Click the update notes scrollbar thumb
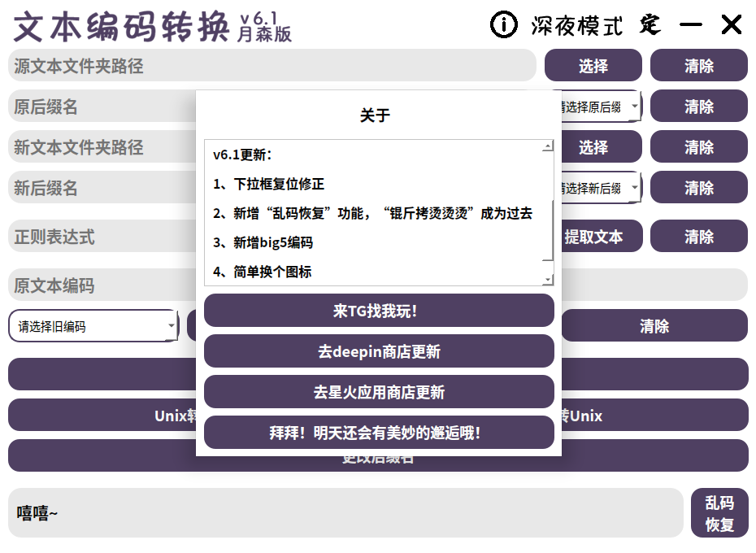The image size is (756, 553). [x=548, y=229]
